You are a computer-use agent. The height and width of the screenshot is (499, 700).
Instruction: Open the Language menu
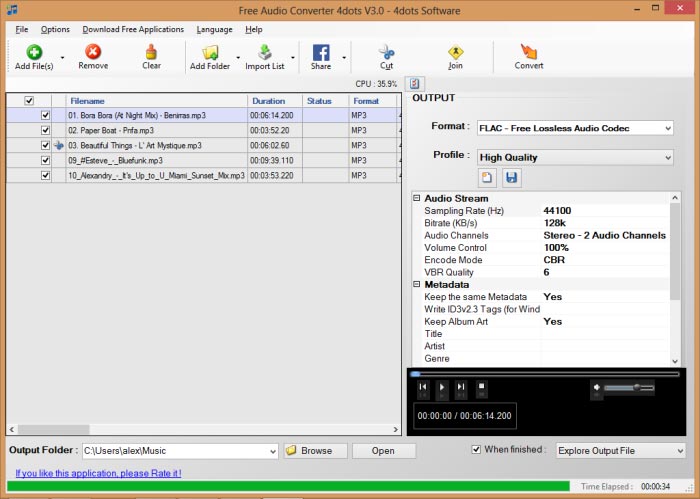click(x=214, y=29)
